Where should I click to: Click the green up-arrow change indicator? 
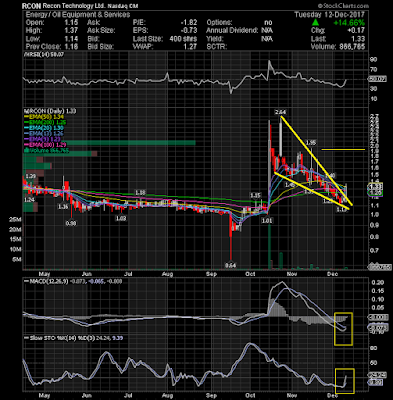click(x=315, y=23)
